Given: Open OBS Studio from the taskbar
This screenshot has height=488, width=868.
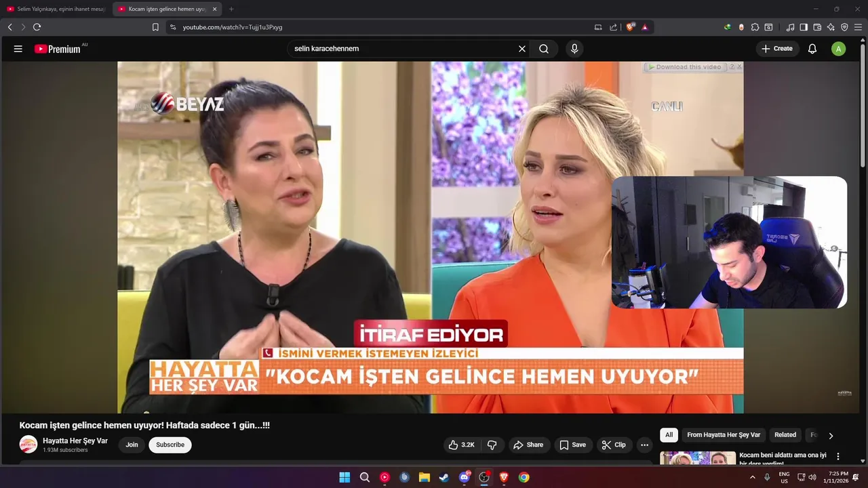Looking at the screenshot, I should (x=484, y=477).
